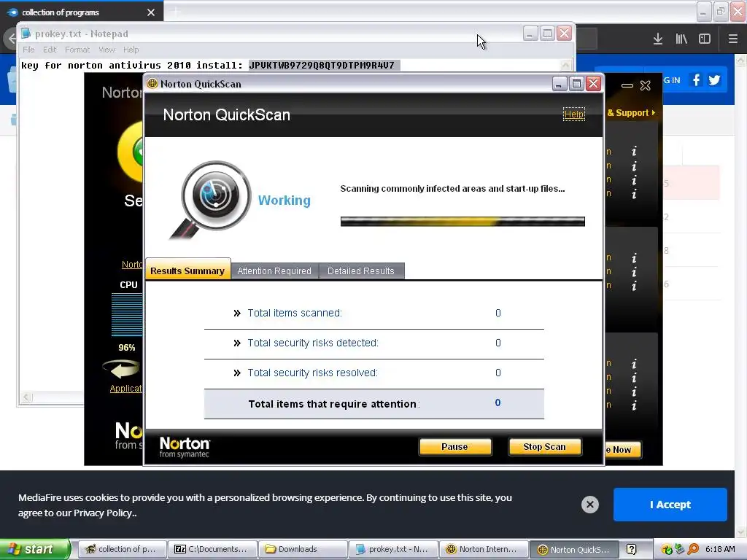Click the Total security risks resolved row
The image size is (747, 560).
tap(374, 373)
